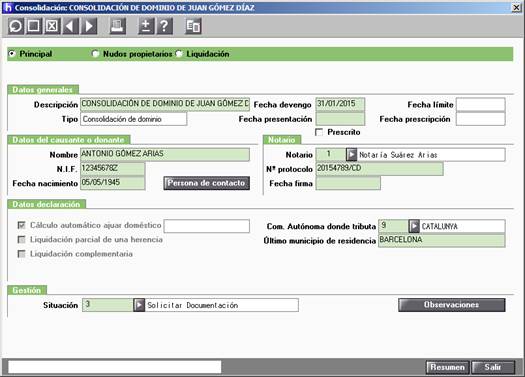Screen dimensions: 525x377
Task: Click the Salir button
Action: (493, 367)
